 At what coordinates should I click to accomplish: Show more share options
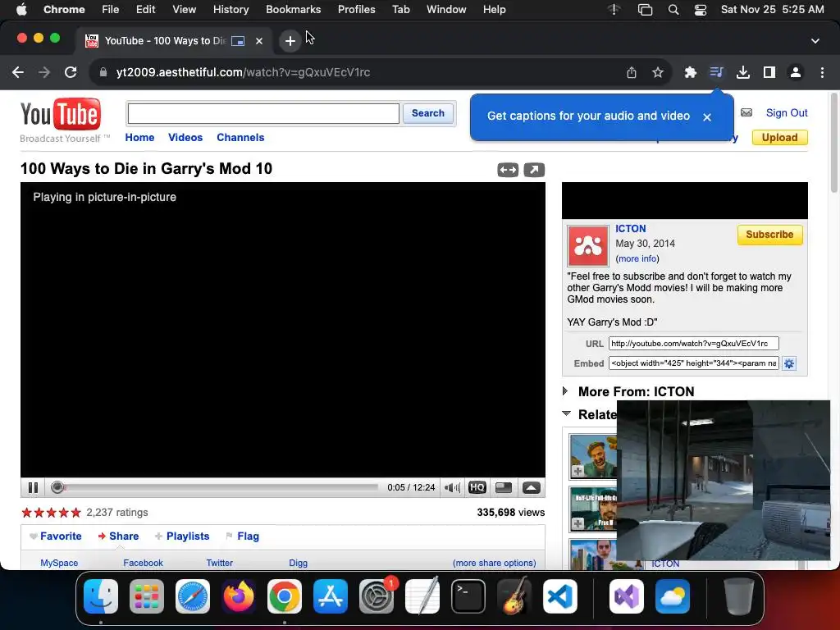pos(494,563)
